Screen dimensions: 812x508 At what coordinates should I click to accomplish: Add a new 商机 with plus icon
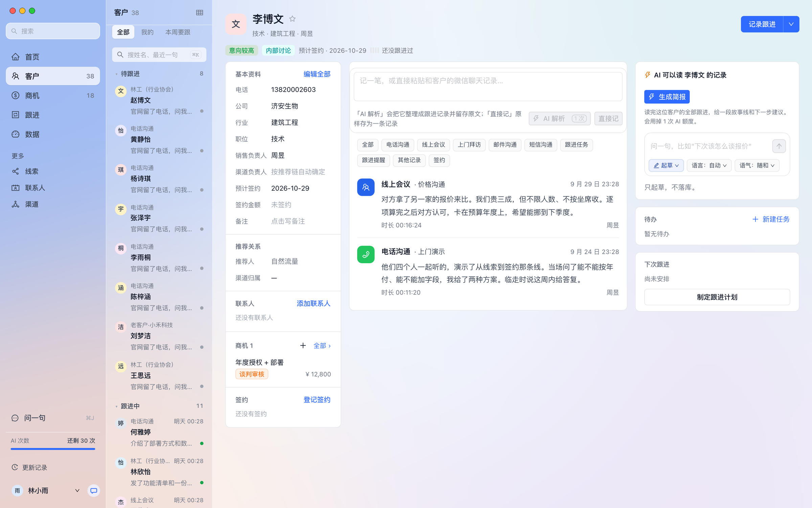coord(303,345)
